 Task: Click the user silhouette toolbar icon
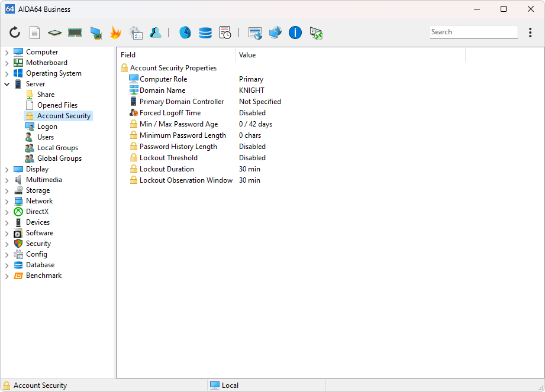click(156, 33)
